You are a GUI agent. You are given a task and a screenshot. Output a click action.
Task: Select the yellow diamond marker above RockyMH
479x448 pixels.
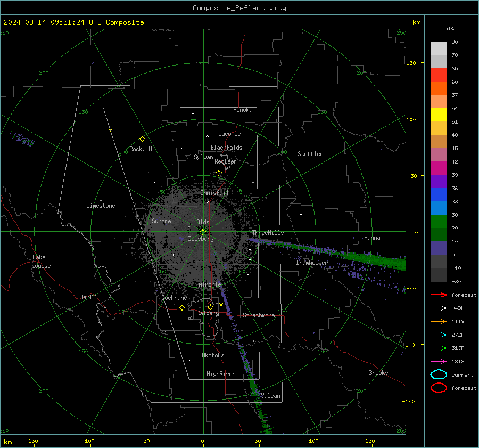[142, 139]
